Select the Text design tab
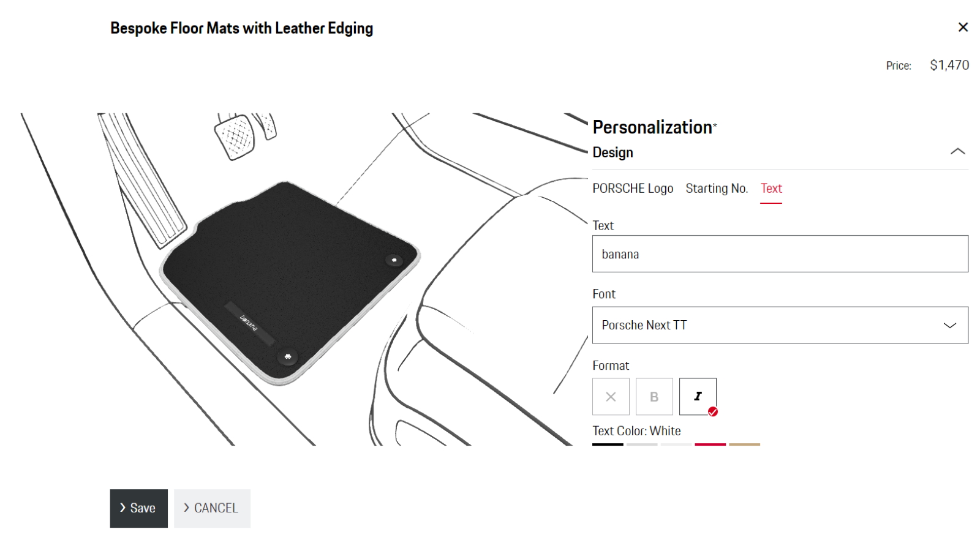The image size is (980, 551). click(771, 189)
